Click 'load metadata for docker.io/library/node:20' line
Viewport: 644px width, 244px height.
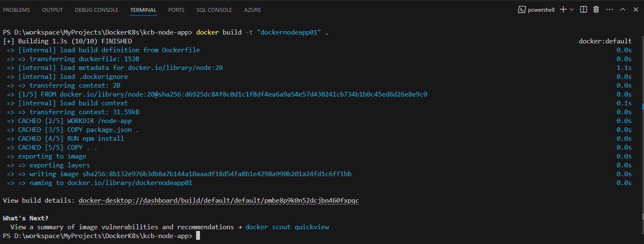pos(114,68)
